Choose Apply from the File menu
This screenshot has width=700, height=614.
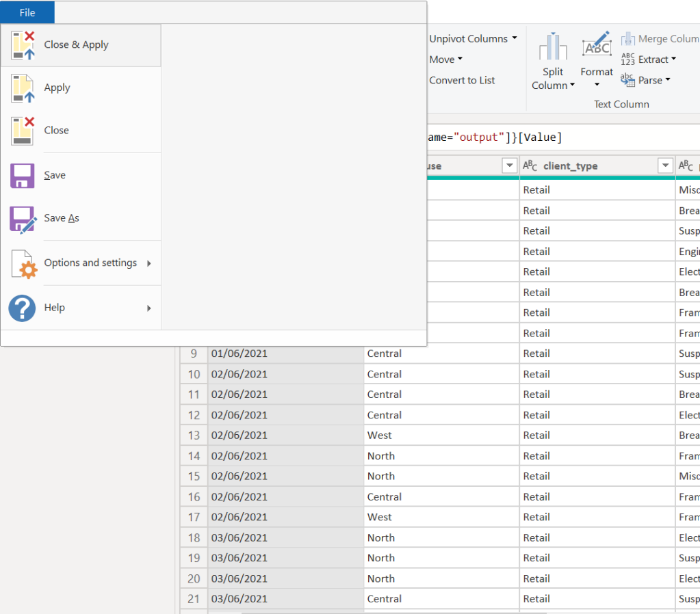coord(81,88)
